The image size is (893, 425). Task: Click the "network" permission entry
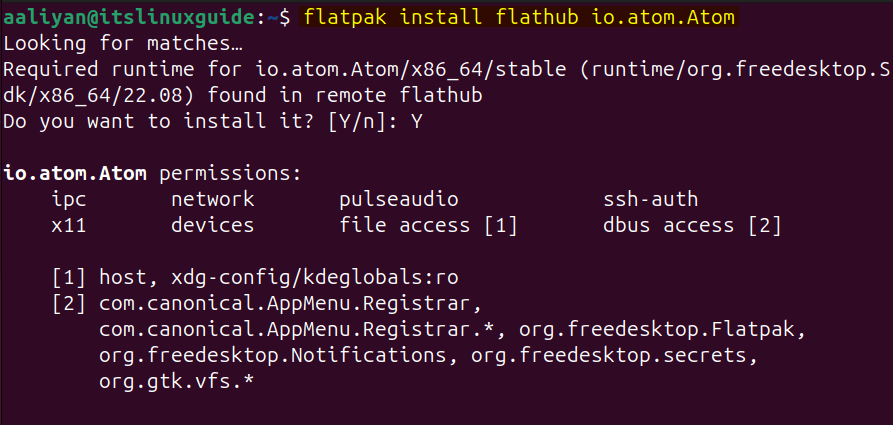(x=212, y=199)
